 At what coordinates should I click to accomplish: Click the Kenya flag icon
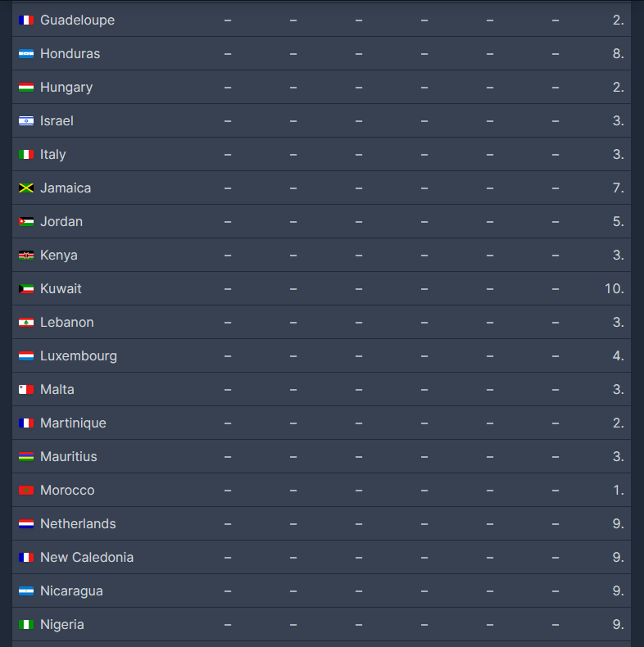click(x=26, y=256)
